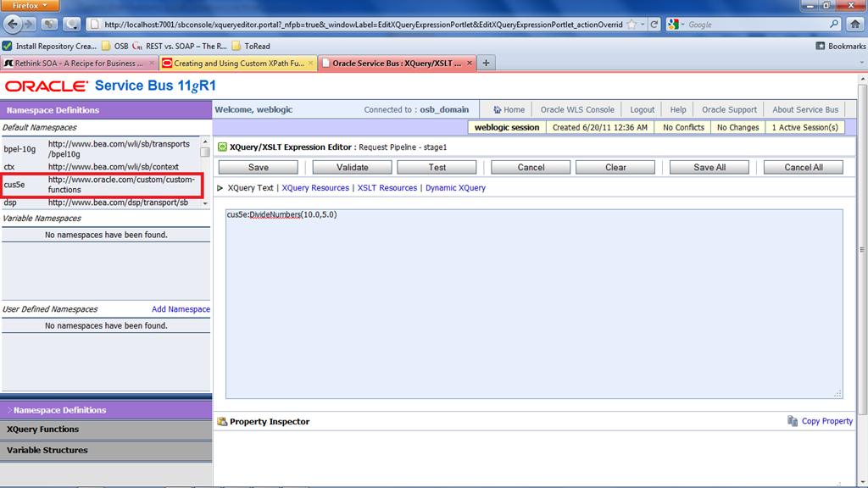Click the browser reload button

(x=654, y=25)
